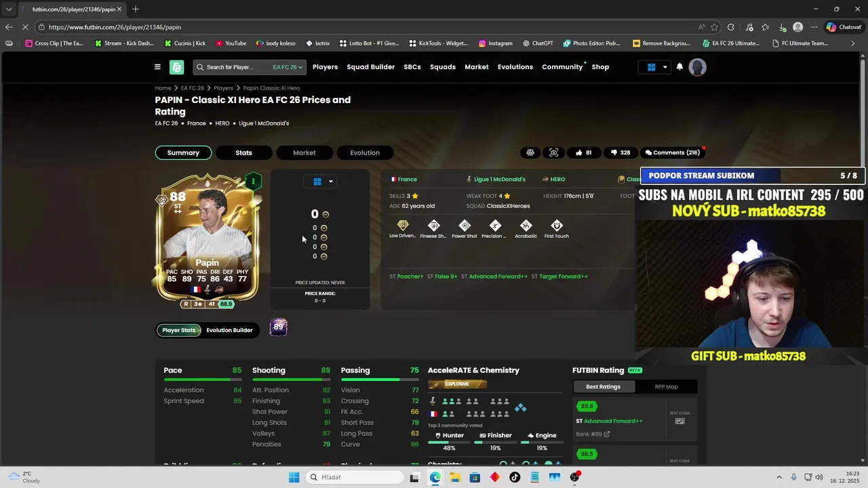Expand more bookmarks chevron
The height and width of the screenshot is (488, 868).
click(x=853, y=43)
